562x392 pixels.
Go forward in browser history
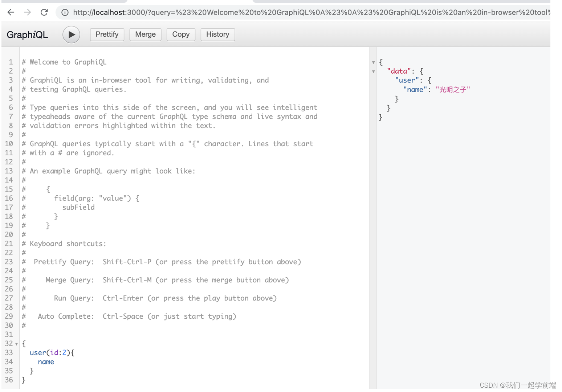pos(28,12)
